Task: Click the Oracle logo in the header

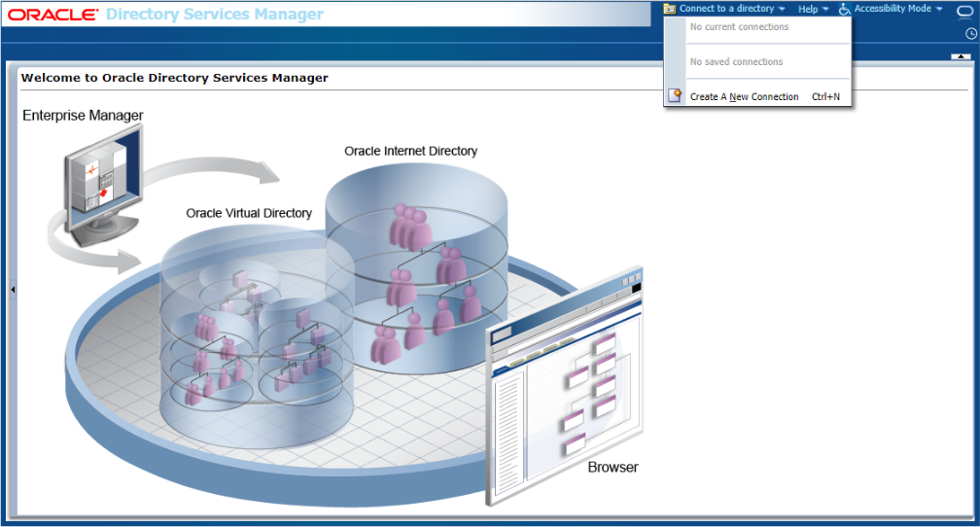Action: pyautogui.click(x=52, y=15)
